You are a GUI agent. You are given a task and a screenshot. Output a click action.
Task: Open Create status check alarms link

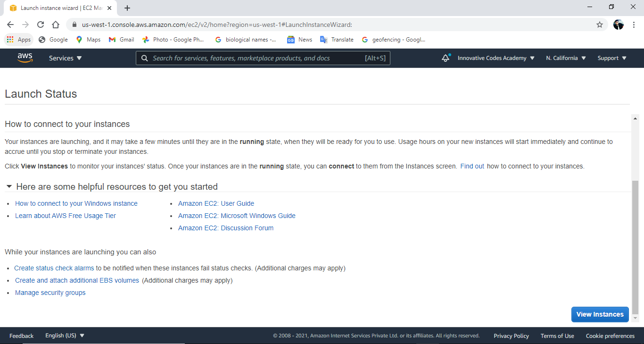click(x=54, y=268)
